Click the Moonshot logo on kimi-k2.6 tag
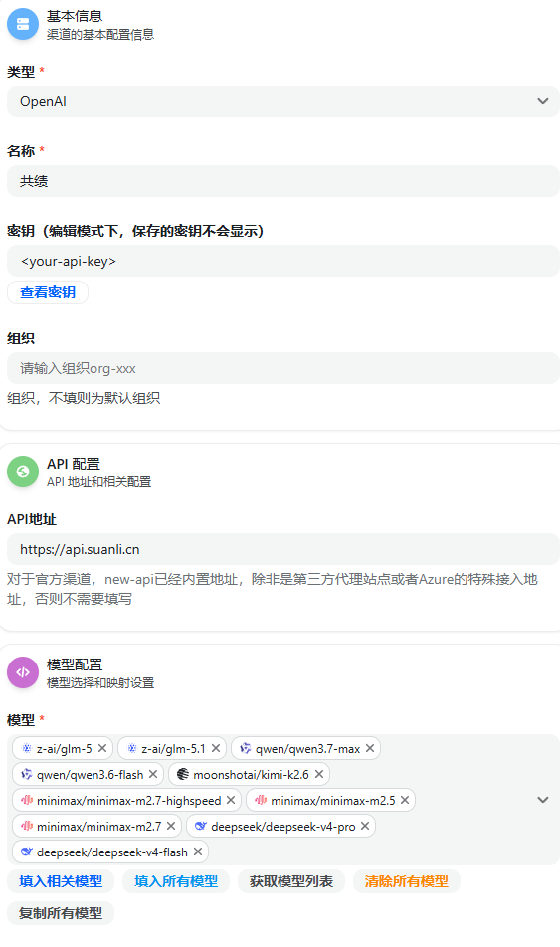Viewport: 560px width, 947px height. click(182, 774)
